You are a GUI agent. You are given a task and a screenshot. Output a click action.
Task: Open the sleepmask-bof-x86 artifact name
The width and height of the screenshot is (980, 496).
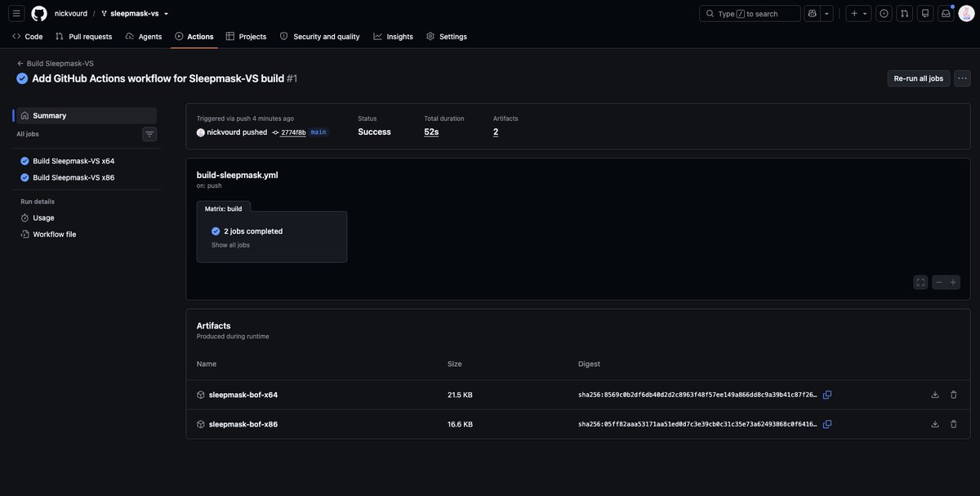243,424
